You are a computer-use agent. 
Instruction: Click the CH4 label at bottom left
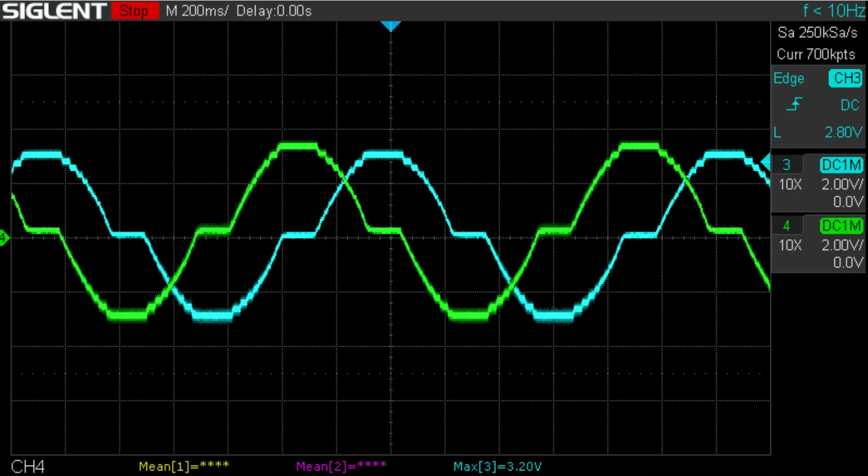point(28,467)
